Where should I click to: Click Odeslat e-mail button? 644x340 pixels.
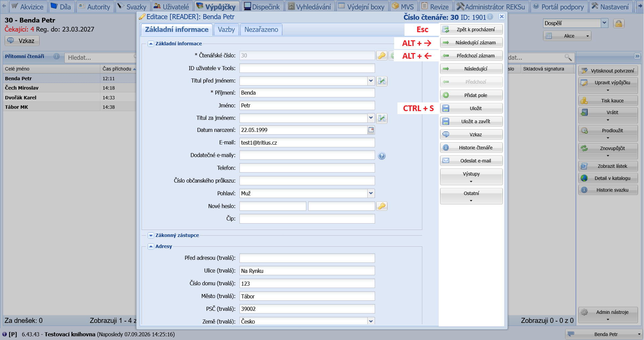click(x=471, y=161)
